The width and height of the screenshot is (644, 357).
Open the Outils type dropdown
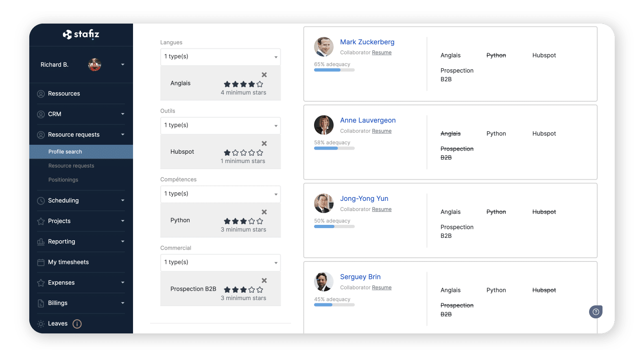[x=220, y=126]
